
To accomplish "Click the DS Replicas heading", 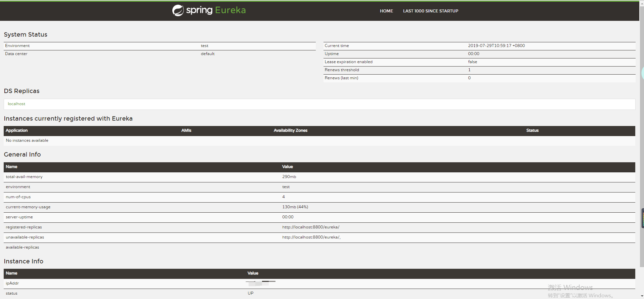I will click(x=22, y=91).
